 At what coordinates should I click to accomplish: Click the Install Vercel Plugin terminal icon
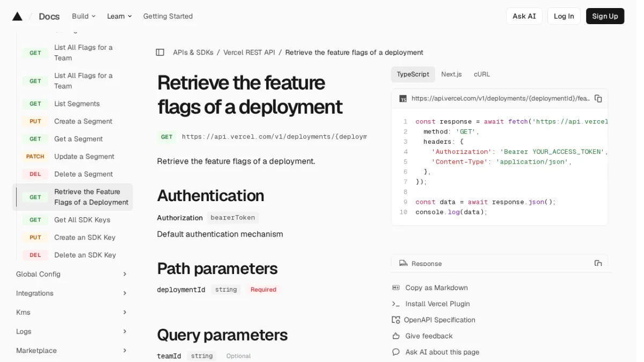pyautogui.click(x=396, y=304)
